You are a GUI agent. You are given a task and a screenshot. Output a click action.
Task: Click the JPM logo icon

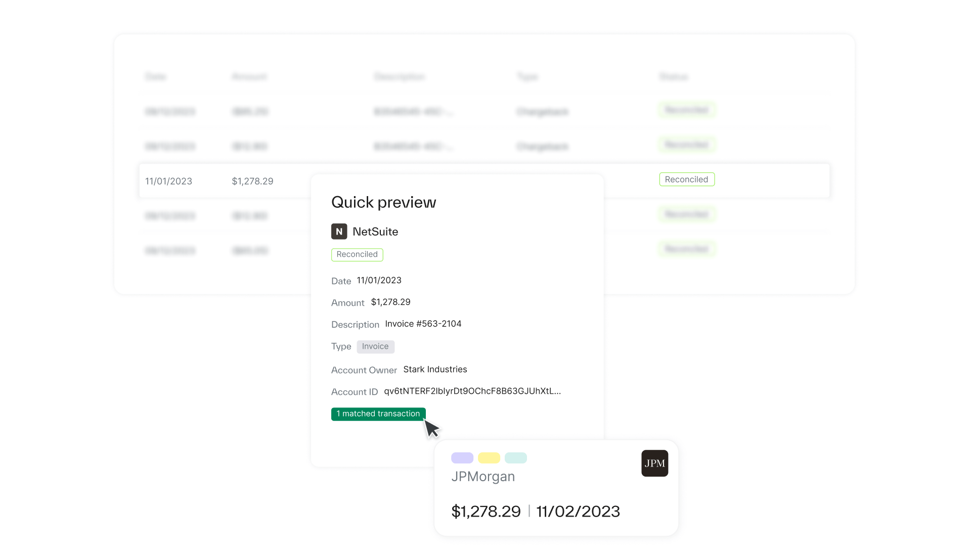[x=654, y=463]
